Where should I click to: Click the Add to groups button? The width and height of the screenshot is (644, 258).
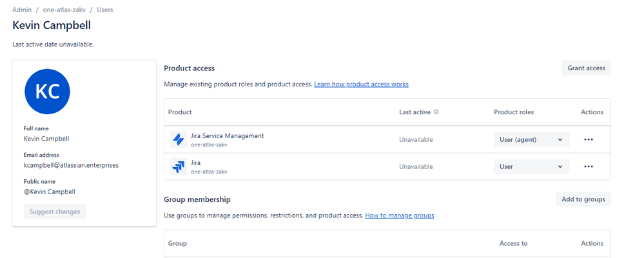pyautogui.click(x=583, y=199)
